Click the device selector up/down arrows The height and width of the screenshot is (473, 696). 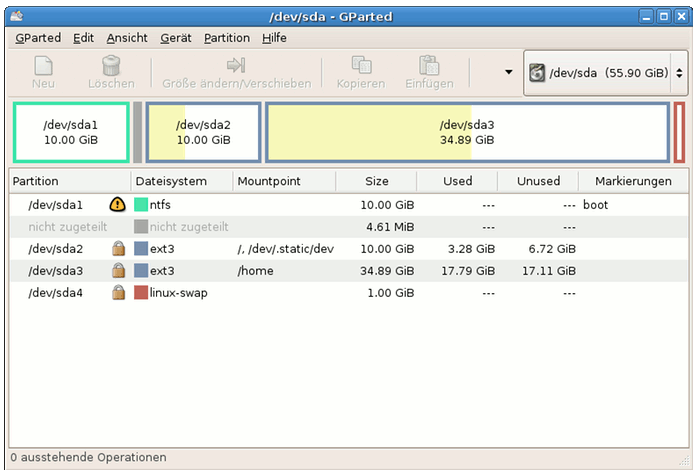click(679, 73)
